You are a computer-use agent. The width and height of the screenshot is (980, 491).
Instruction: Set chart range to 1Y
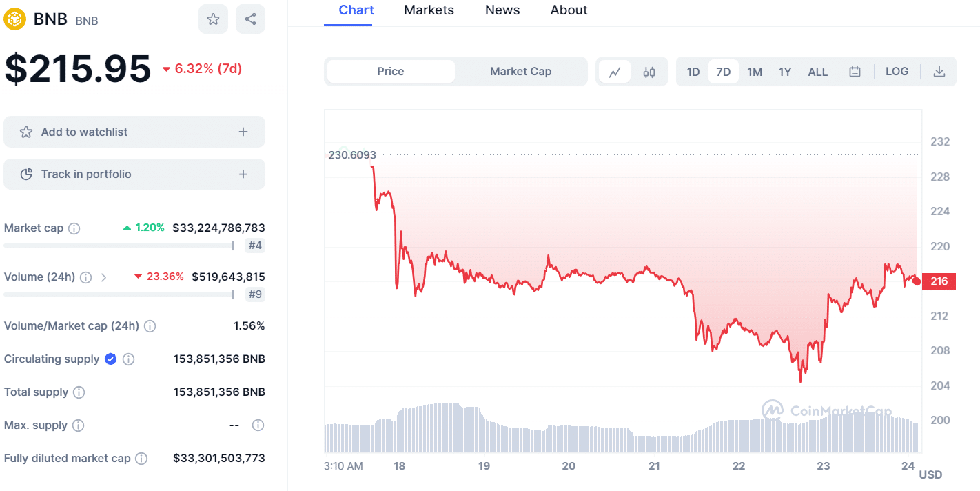[x=785, y=72]
